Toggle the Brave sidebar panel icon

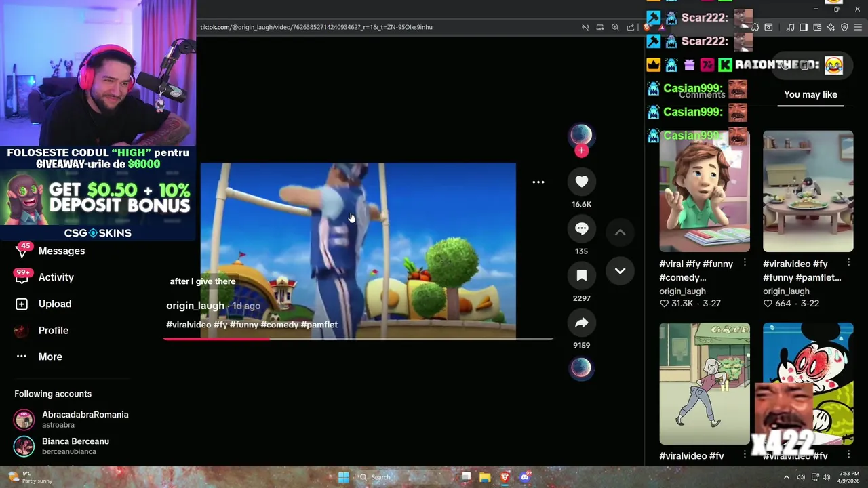click(x=804, y=27)
